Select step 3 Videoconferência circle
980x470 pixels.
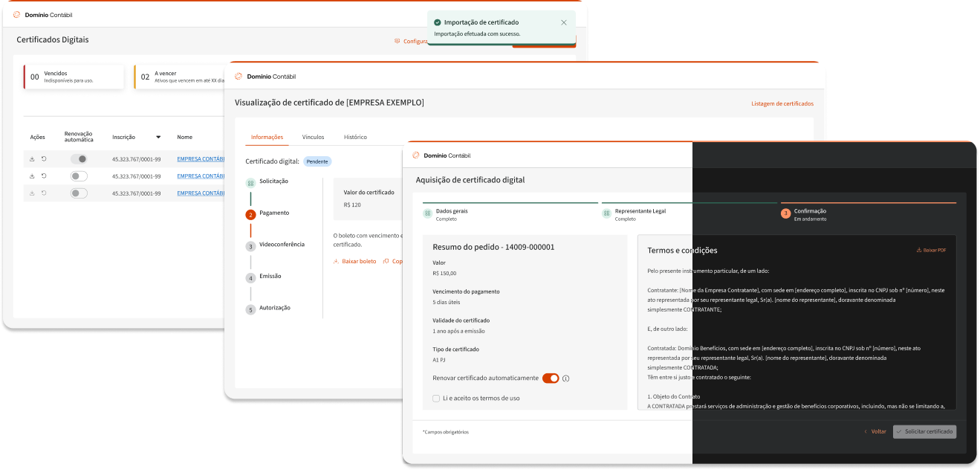pos(250,246)
